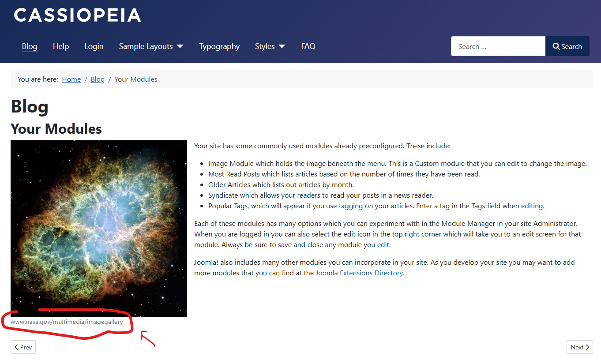Click the Blog breadcrumb link
The image size is (601, 364).
click(x=98, y=79)
